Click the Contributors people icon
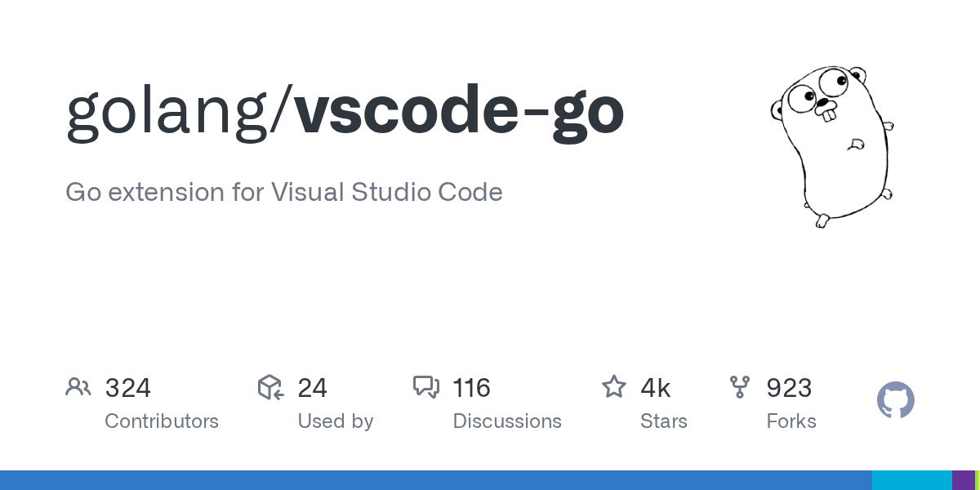The width and height of the screenshot is (980, 490). point(78,387)
